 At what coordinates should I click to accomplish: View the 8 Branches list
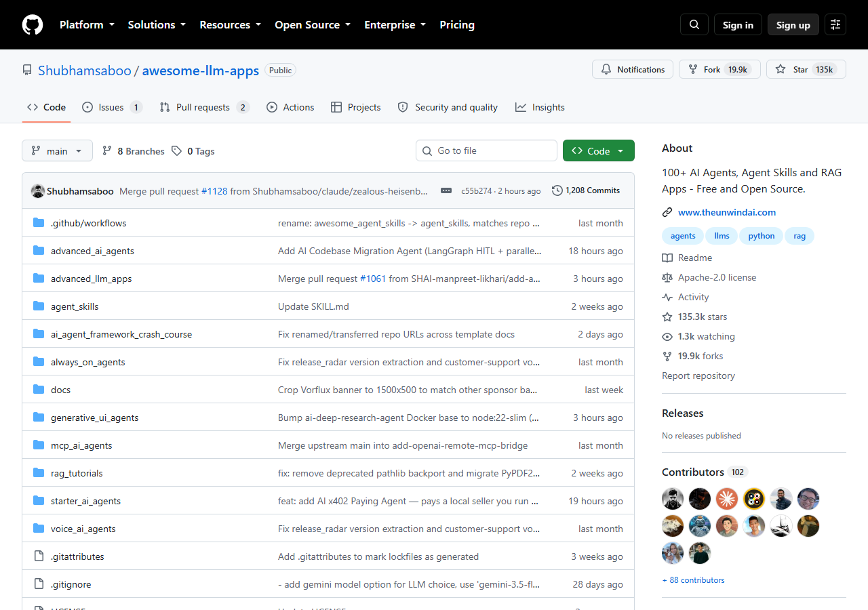point(133,151)
